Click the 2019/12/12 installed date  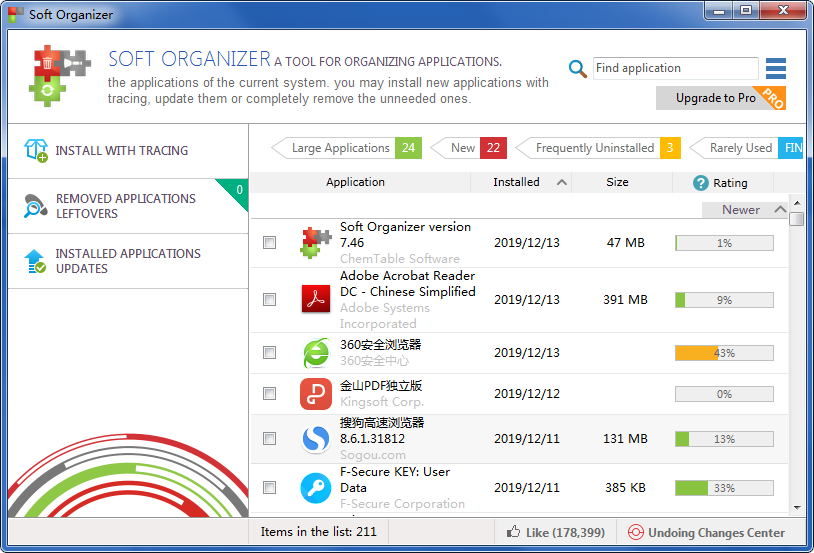pyautogui.click(x=526, y=394)
